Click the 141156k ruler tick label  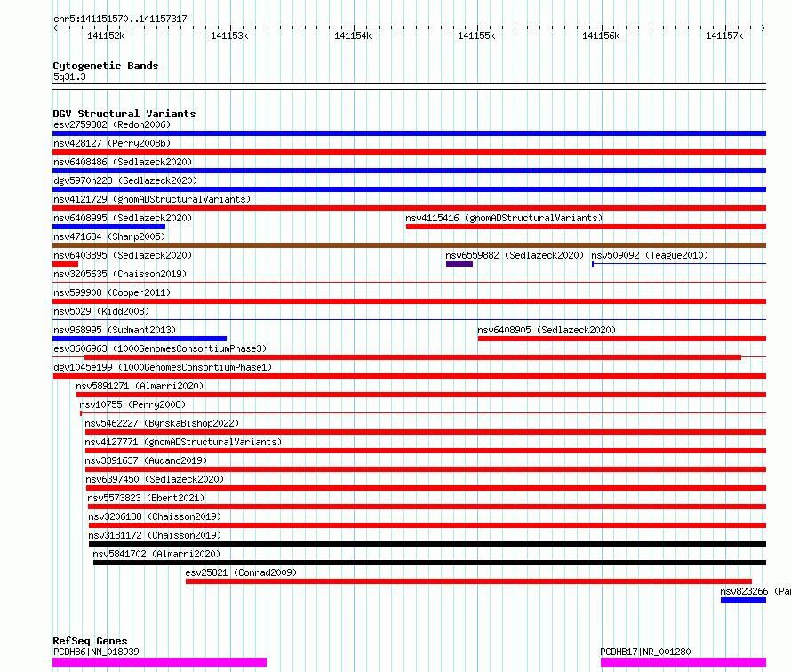coord(601,36)
